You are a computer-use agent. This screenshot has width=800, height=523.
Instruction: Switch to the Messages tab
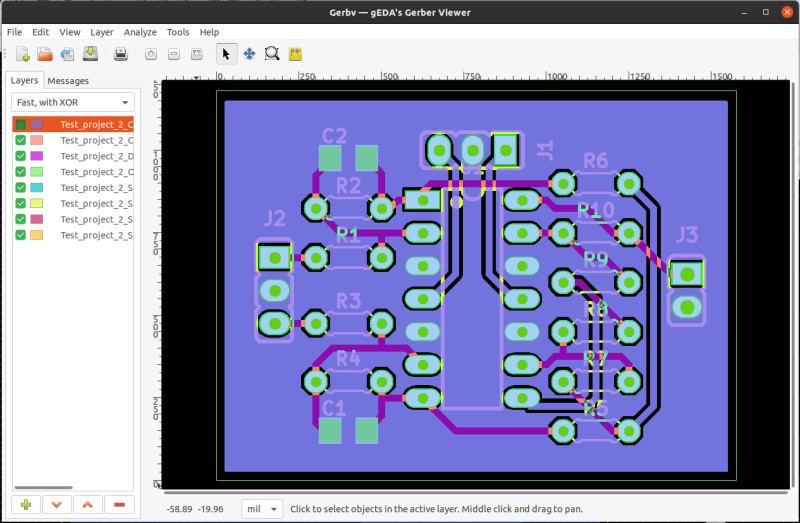coord(68,80)
